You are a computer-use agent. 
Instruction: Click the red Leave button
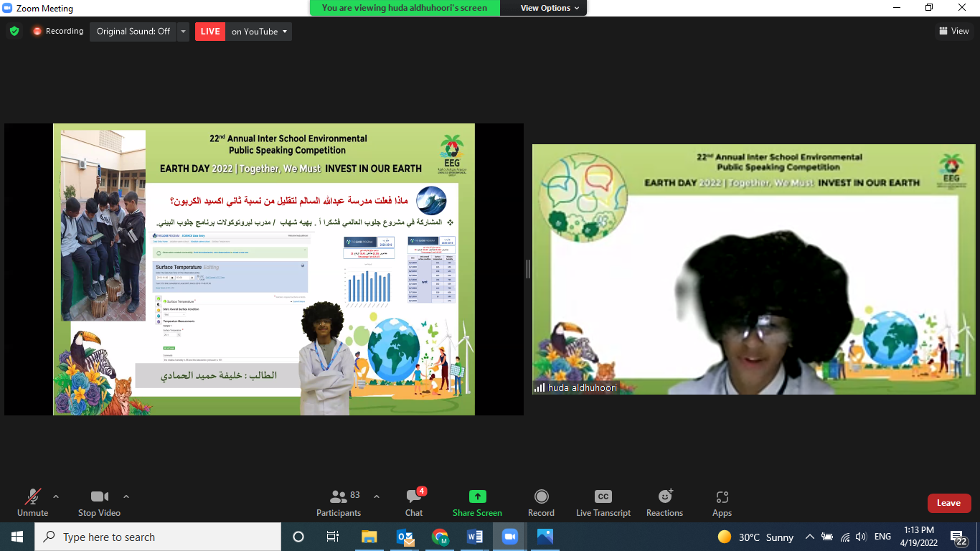pyautogui.click(x=948, y=503)
